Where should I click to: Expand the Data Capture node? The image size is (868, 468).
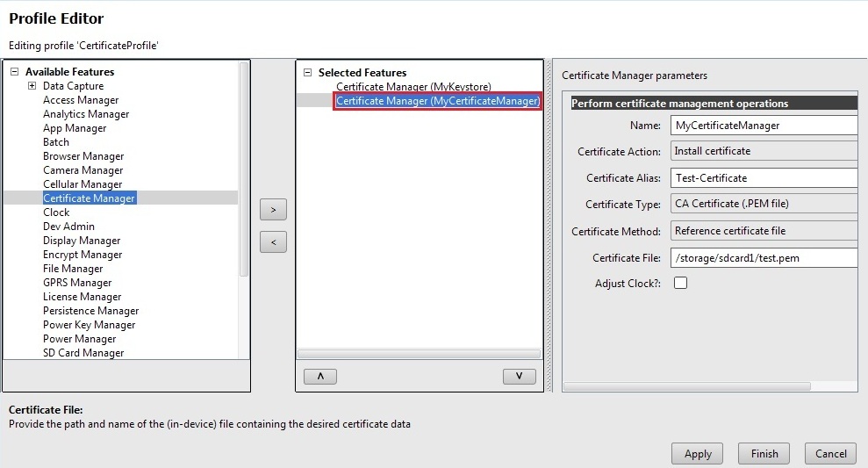tap(32, 86)
